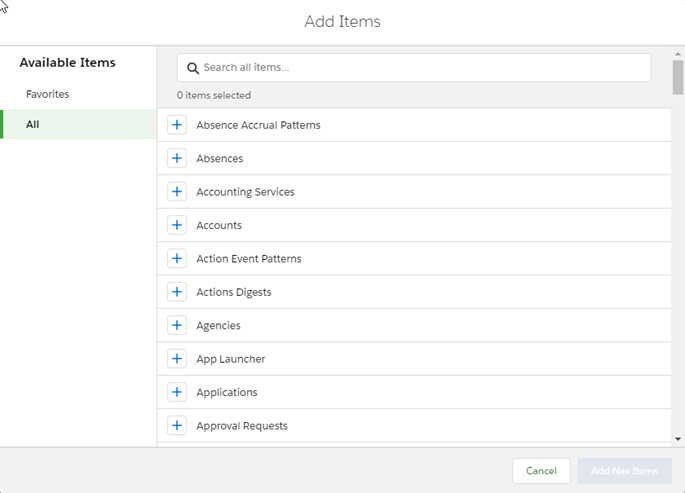Add Accounting Services with its plus icon
Screen dimensions: 685x493
[177, 191]
